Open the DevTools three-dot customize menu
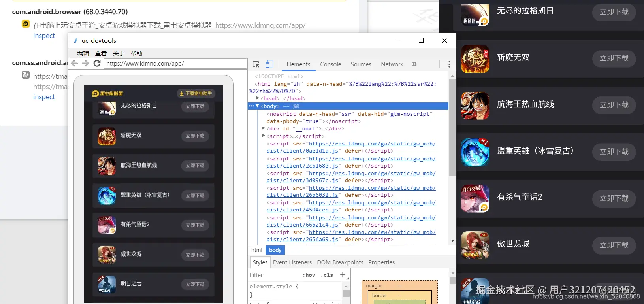This screenshot has width=644, height=304. pos(449,64)
